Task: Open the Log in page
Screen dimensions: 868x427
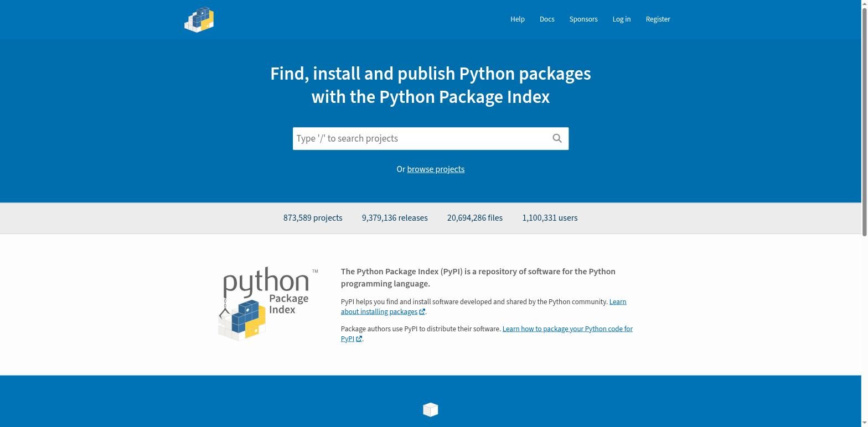Action: pos(622,19)
